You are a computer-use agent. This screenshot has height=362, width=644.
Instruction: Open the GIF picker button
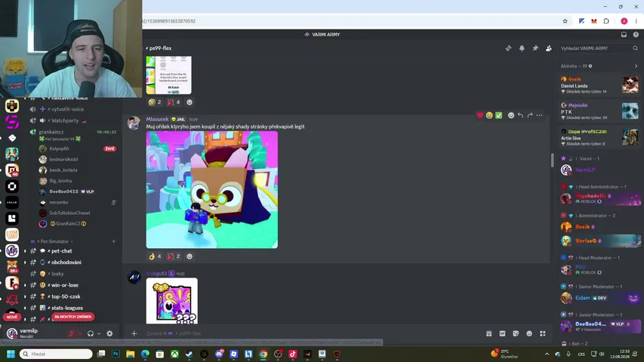click(502, 333)
